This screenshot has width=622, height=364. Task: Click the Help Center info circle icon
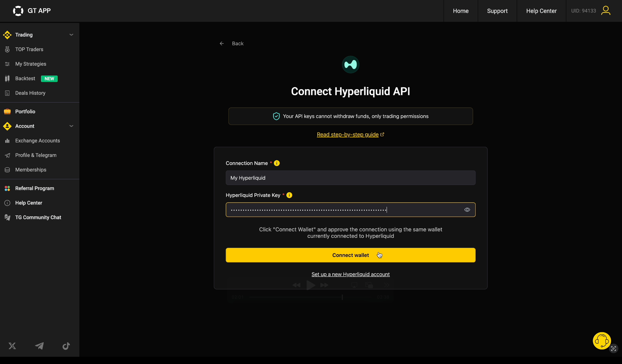click(x=7, y=203)
